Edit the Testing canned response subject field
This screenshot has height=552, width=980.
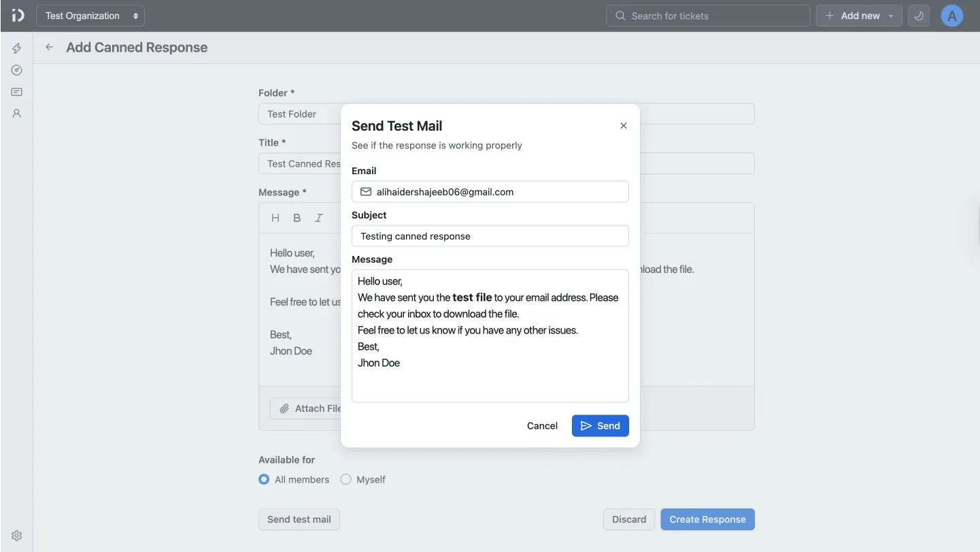[x=490, y=236]
